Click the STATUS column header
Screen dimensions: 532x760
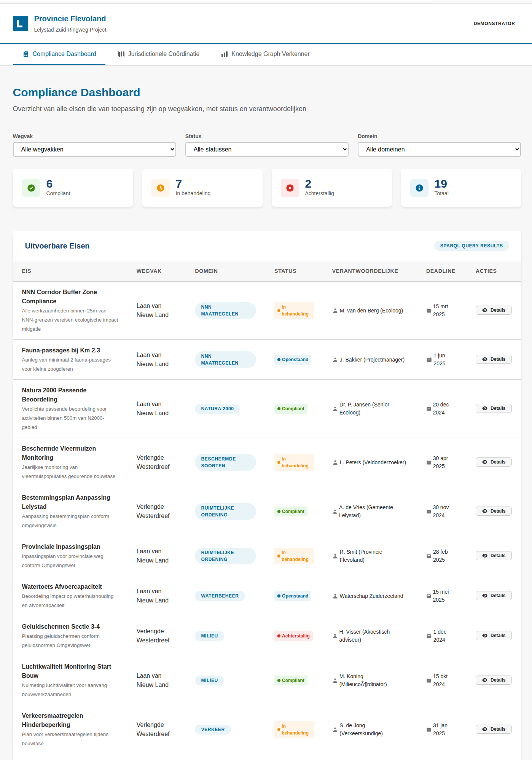(285, 271)
